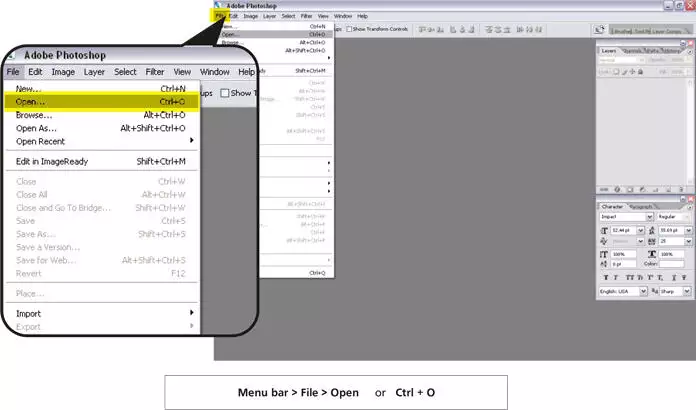
Task: Align top edges icon in options bar
Action: point(422,30)
